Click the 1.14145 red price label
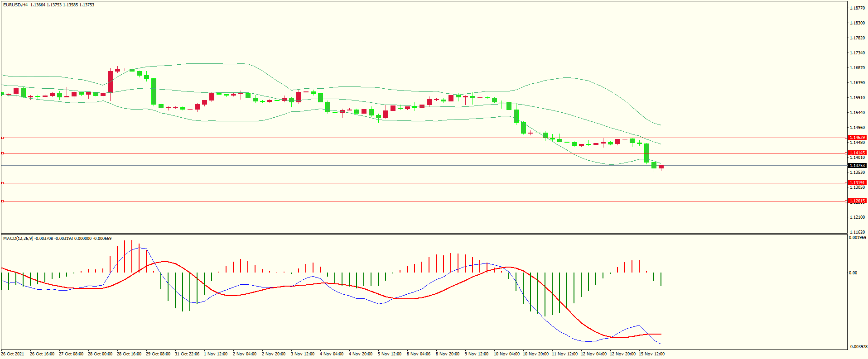Screen dimensions: 868x359 [857, 153]
